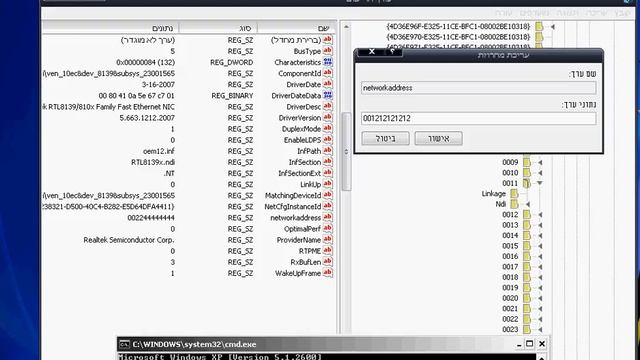Select the InfSectionExt value icon

click(327, 173)
